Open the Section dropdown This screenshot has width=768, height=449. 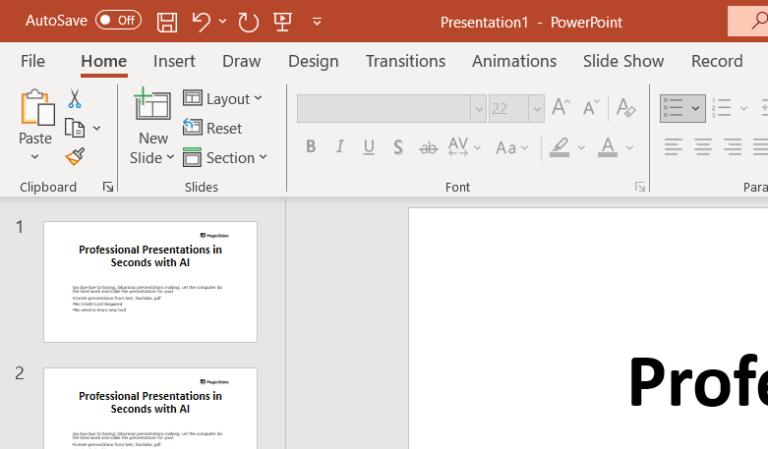point(225,158)
